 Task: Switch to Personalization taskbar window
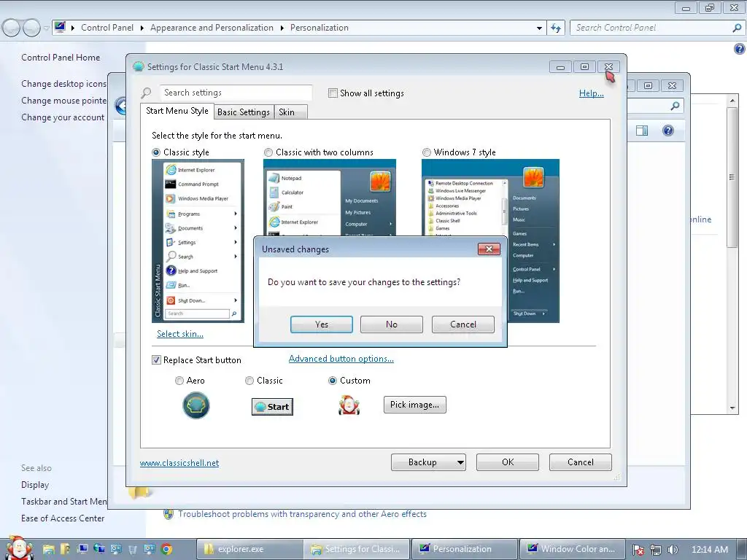(465, 549)
